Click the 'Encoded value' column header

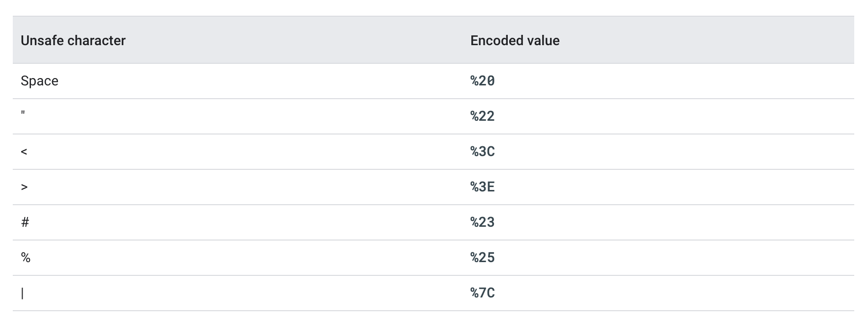[x=515, y=40]
